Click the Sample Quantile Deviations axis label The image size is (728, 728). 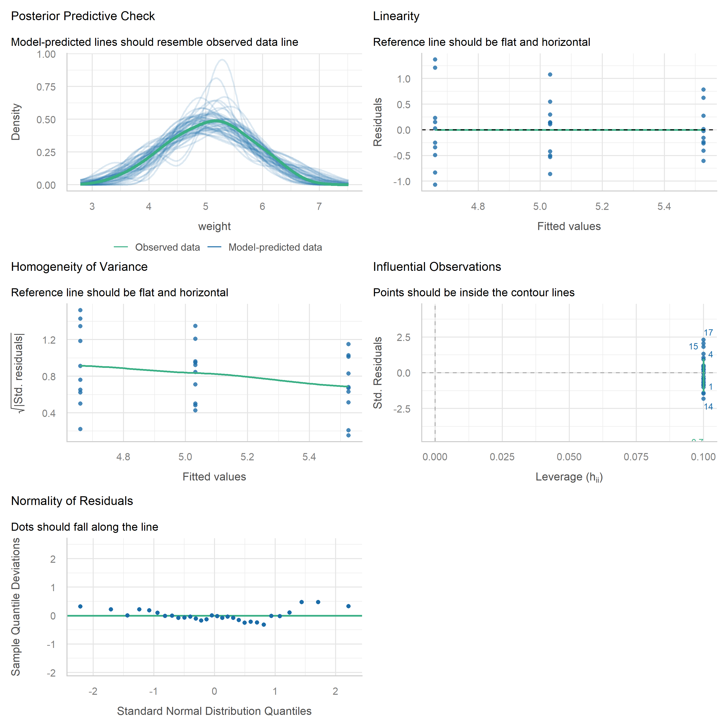pyautogui.click(x=16, y=607)
